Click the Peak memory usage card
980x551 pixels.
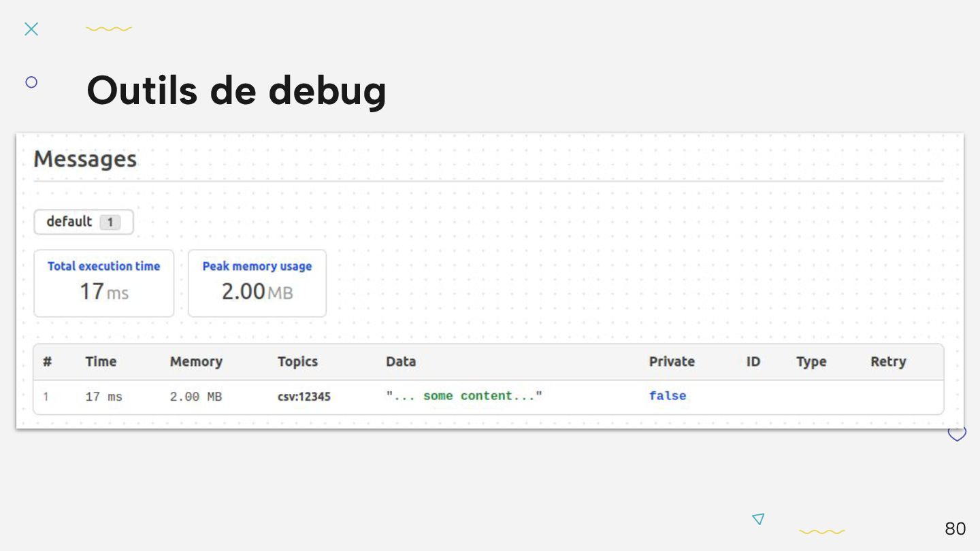tap(257, 283)
